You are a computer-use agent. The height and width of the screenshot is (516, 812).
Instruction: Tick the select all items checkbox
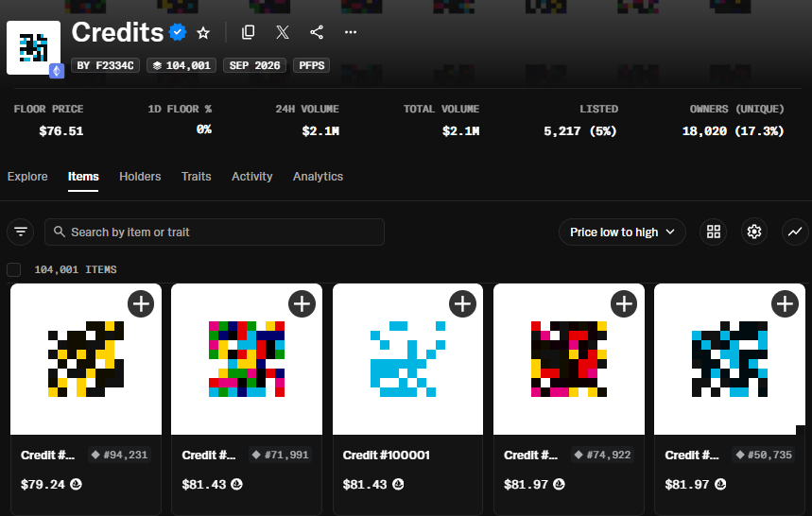[14, 269]
